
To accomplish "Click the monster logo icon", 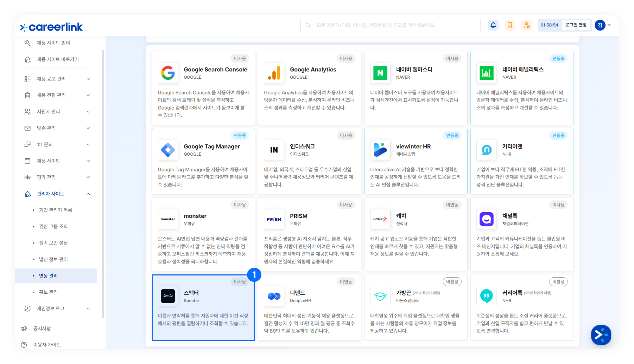I will tap(168, 219).
